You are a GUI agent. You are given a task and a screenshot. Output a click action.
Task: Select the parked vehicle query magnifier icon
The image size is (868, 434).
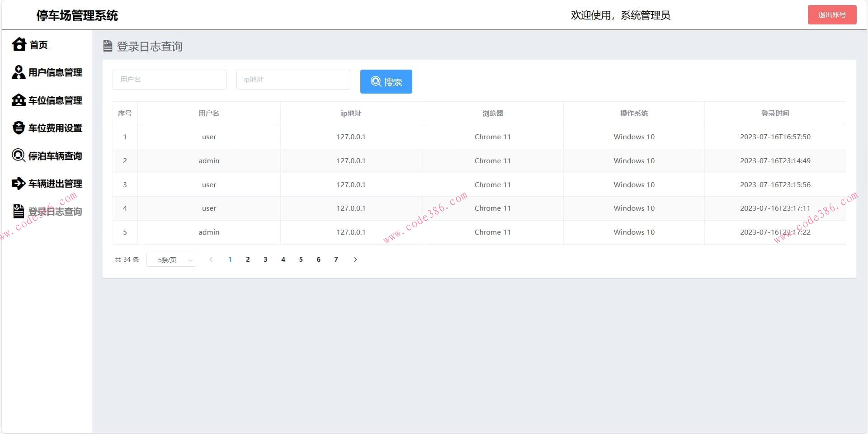pos(18,156)
